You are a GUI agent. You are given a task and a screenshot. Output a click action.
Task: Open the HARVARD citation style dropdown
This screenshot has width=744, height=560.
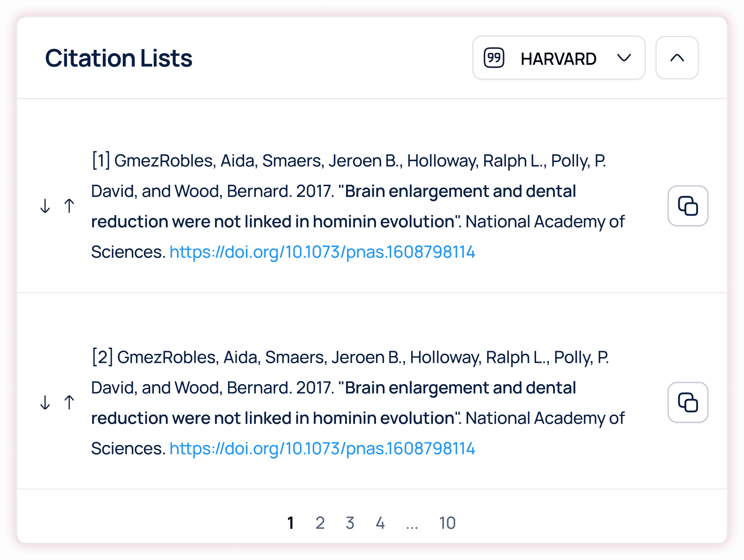[x=558, y=58]
